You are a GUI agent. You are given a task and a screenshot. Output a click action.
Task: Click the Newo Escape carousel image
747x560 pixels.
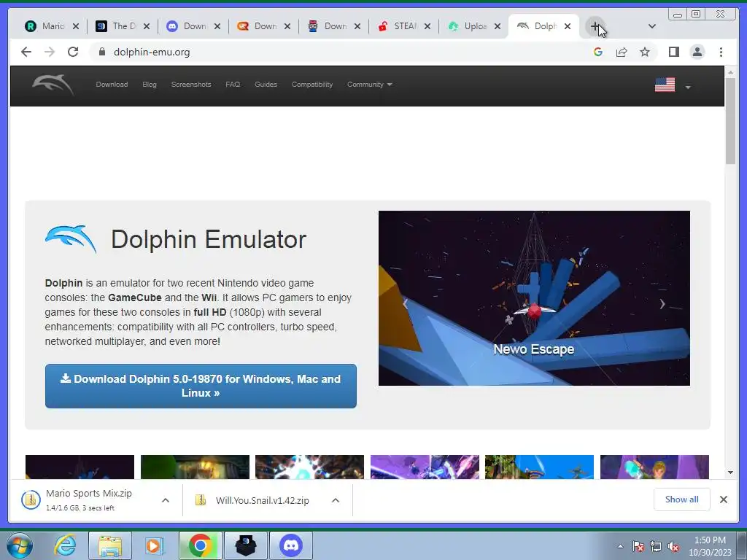point(534,298)
